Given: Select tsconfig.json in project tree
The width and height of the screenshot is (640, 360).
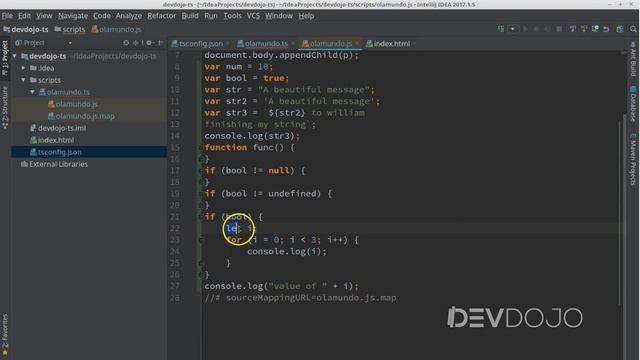Looking at the screenshot, I should tap(56, 152).
